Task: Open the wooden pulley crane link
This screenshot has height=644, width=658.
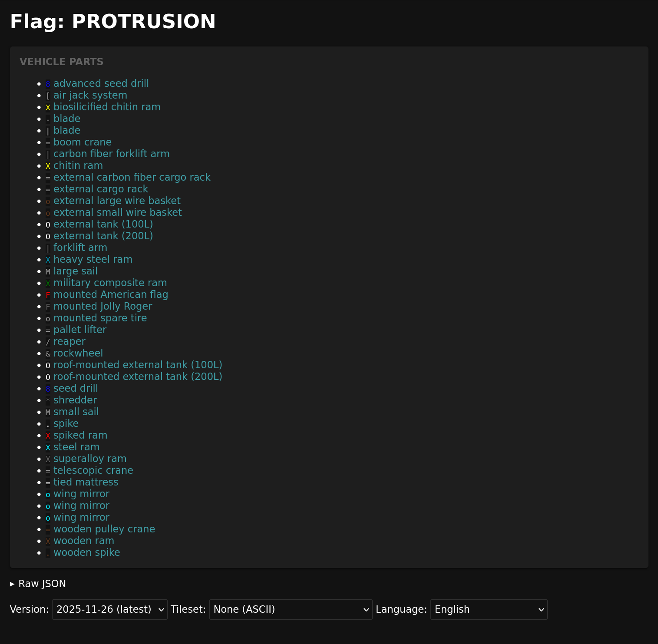Action: [x=104, y=529]
